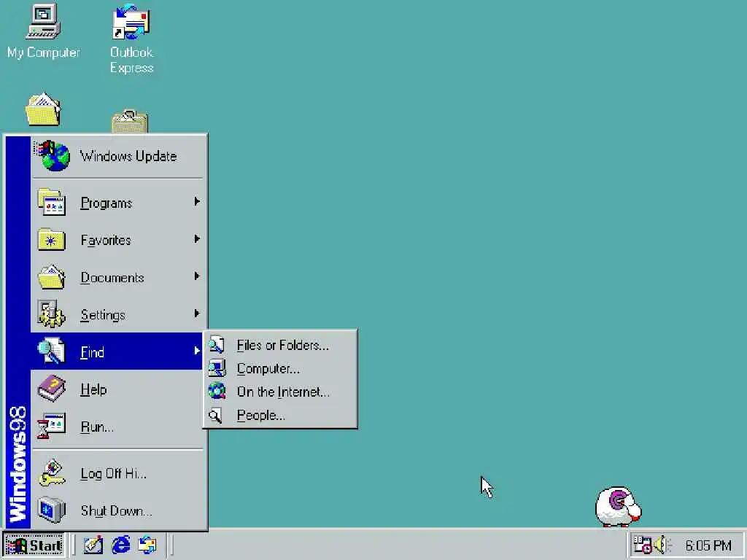The image size is (747, 560).
Task: Click the Task Scheduler tray icon
Action: [x=642, y=545]
